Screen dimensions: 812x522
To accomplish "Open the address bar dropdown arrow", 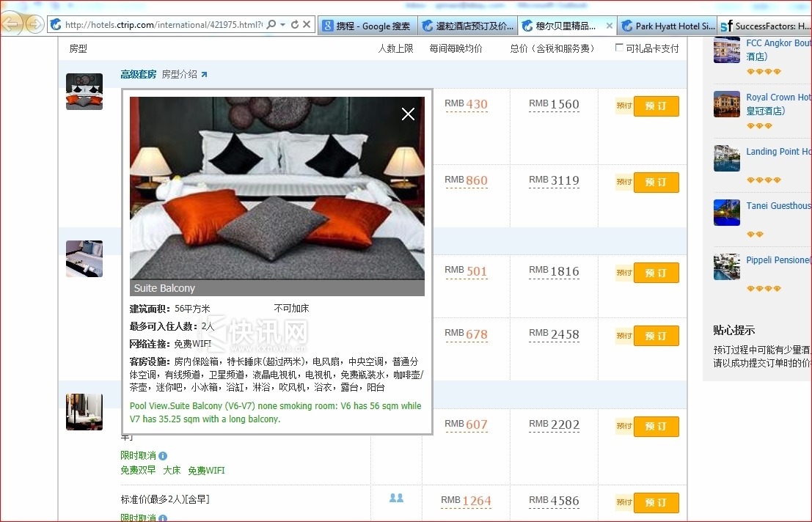I will click(x=282, y=24).
